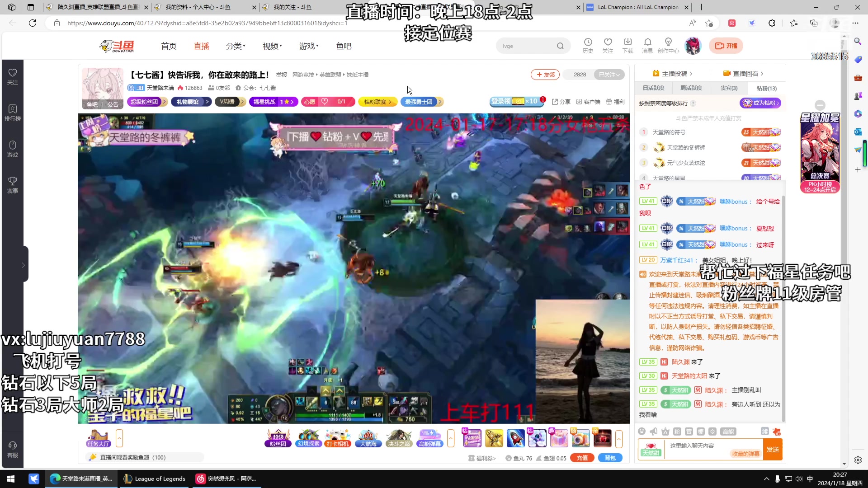Open the 下载 download icon

coord(627,46)
